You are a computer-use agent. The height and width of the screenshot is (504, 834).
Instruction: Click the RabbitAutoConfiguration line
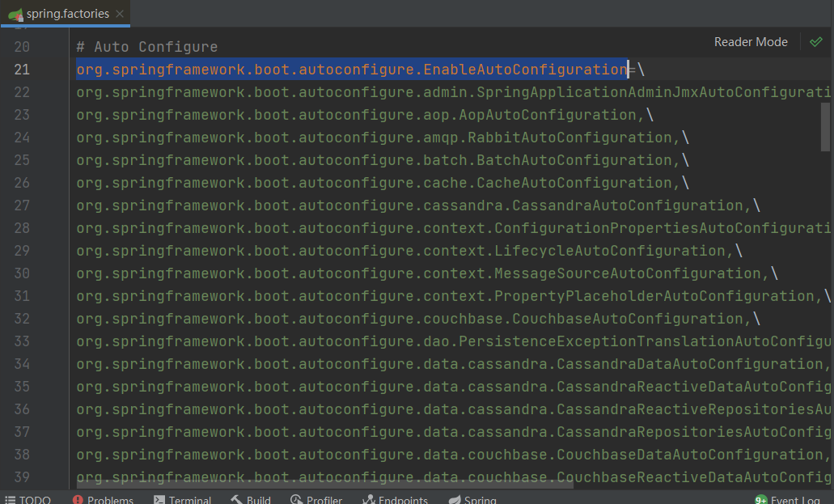[383, 138]
